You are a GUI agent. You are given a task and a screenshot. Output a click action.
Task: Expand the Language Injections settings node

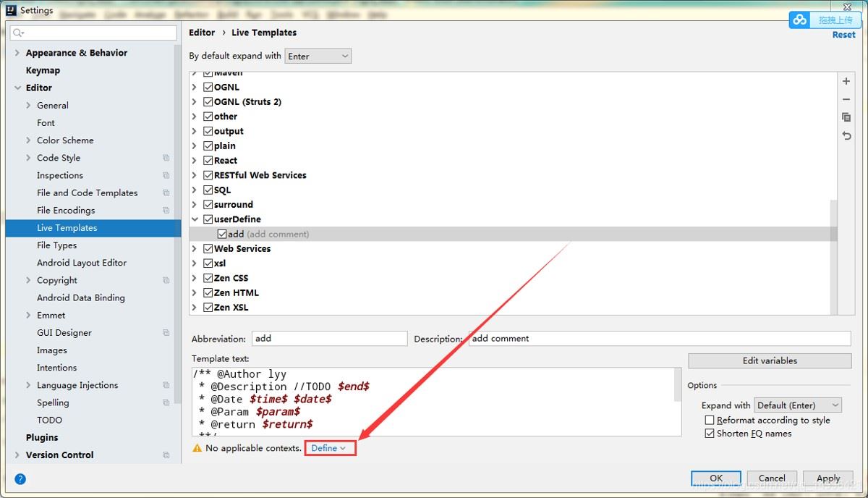[x=28, y=385]
